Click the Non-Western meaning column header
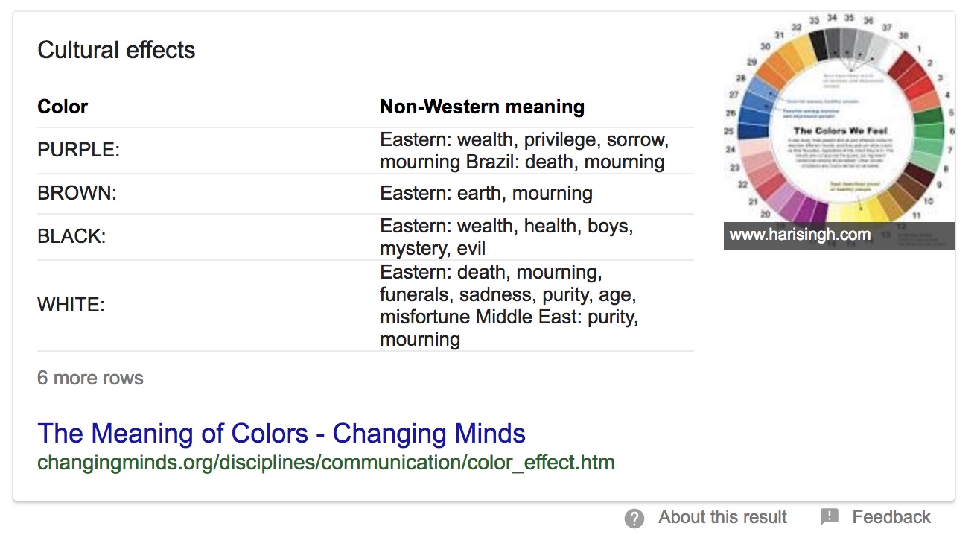Viewport: 980px width, 535px height. (482, 107)
